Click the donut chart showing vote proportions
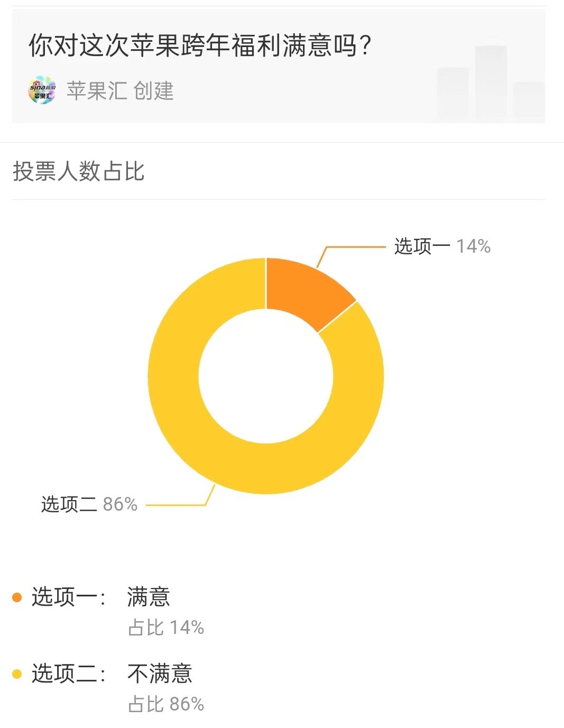Viewport: 564px width, 728px height. [267, 375]
